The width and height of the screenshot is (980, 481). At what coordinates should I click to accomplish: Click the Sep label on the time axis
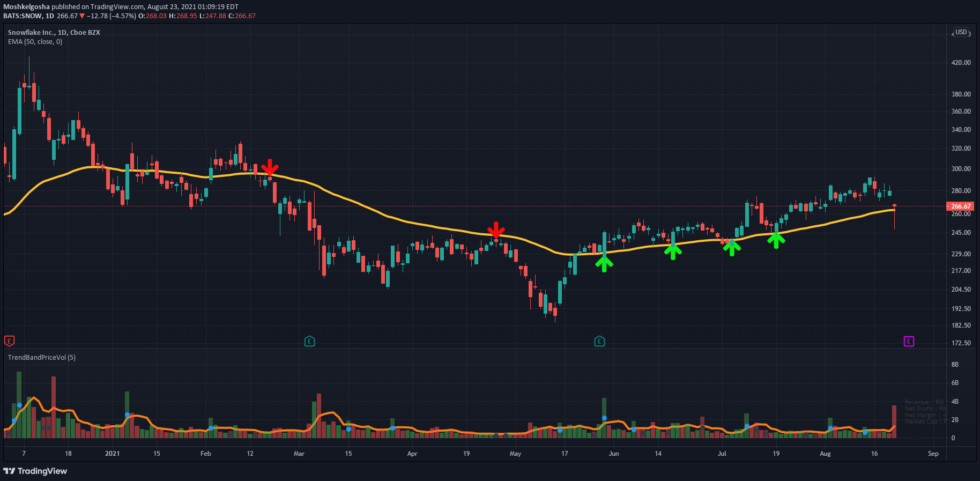pyautogui.click(x=933, y=454)
